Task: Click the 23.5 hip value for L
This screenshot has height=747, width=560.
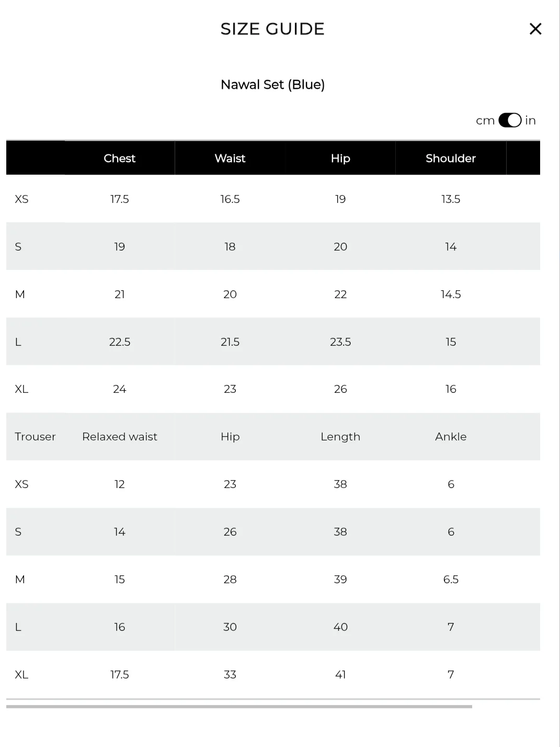Action: click(340, 342)
